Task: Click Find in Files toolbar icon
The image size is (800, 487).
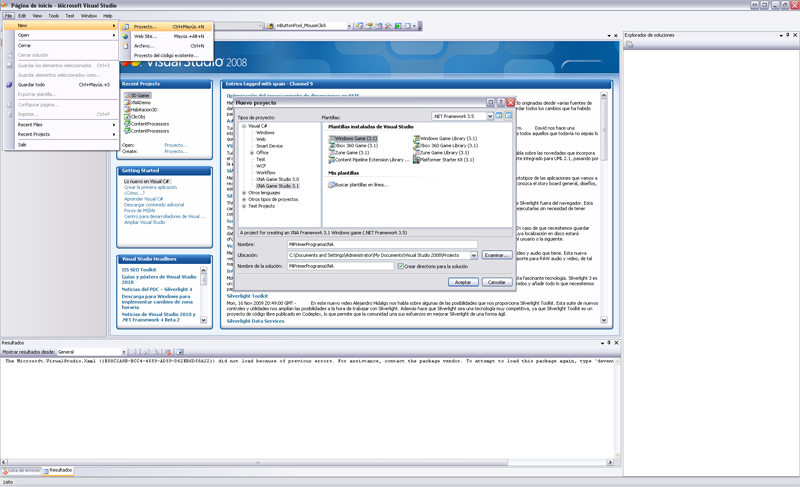Action: coord(270,25)
